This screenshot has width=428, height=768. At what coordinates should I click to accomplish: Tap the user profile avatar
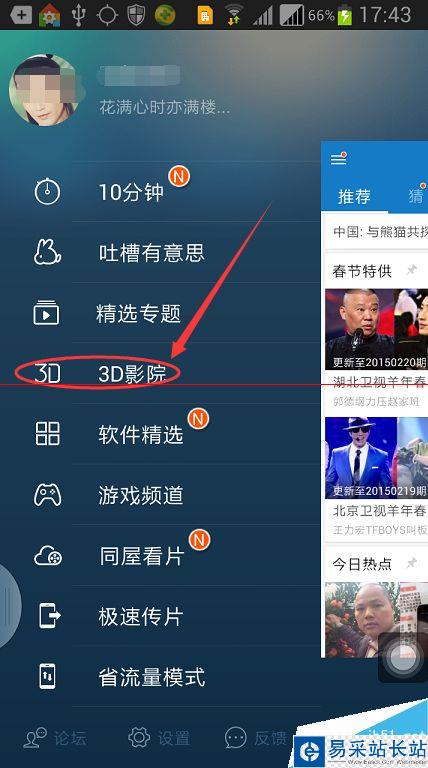pyautogui.click(x=45, y=90)
